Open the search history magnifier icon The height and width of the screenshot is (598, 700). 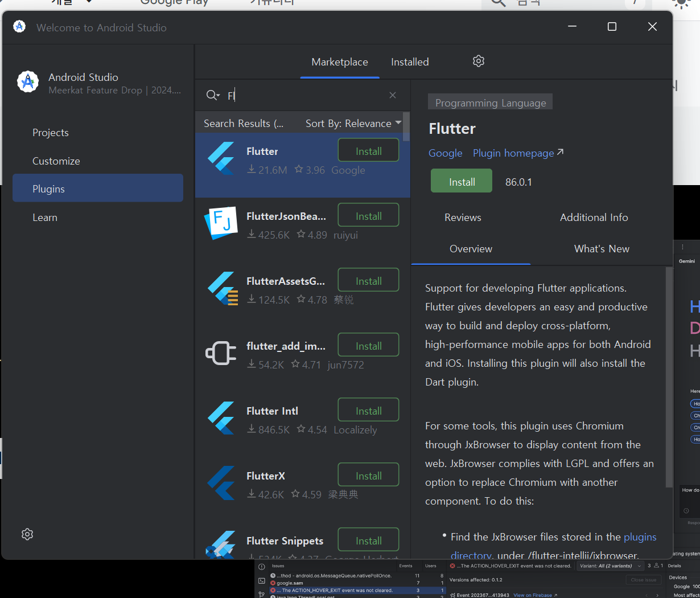click(213, 95)
